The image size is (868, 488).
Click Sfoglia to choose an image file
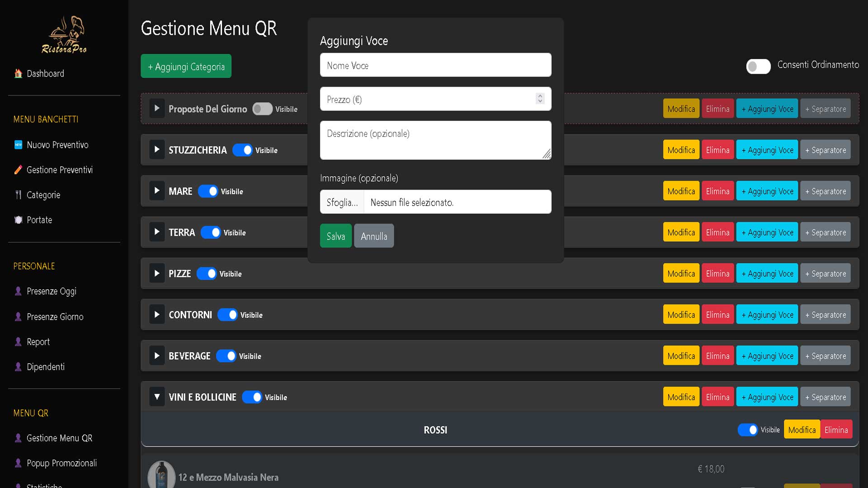342,202
